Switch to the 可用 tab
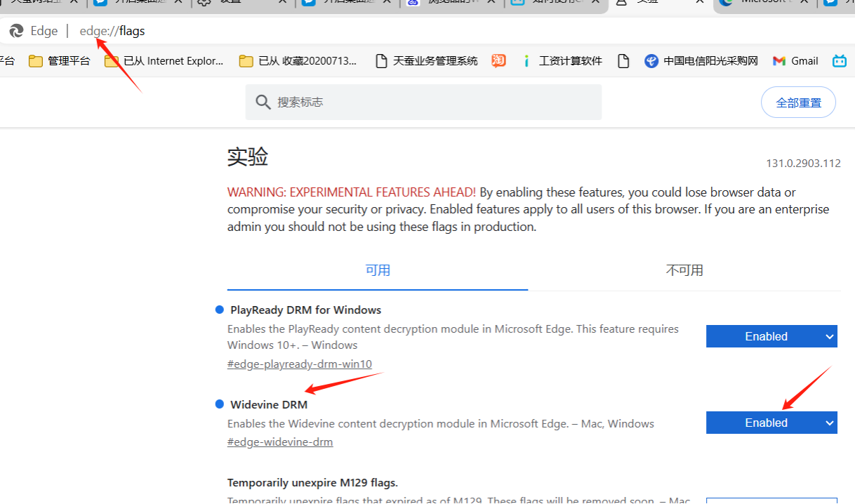The height and width of the screenshot is (504, 855). 378,270
